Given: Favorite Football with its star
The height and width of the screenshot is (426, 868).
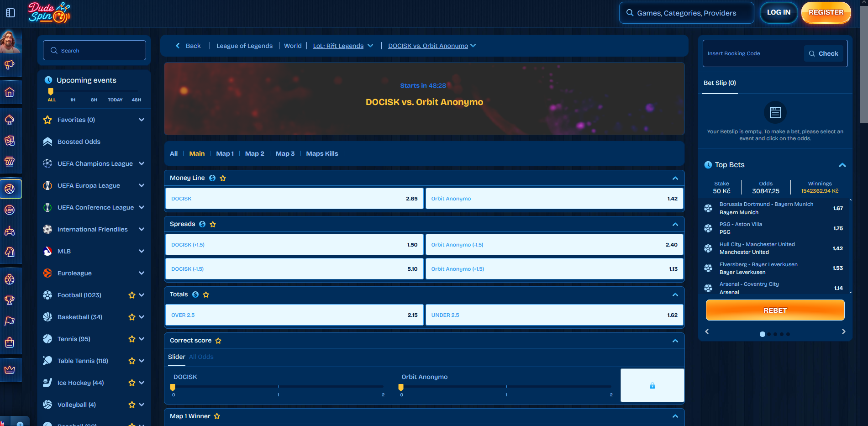Looking at the screenshot, I should 132,295.
